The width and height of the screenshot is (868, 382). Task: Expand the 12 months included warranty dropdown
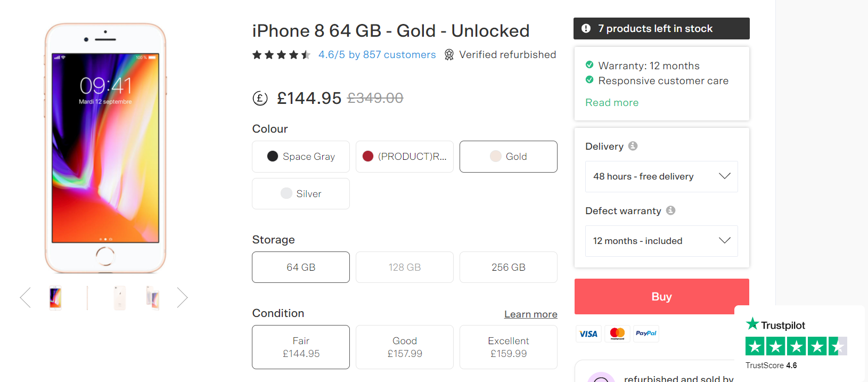click(661, 241)
